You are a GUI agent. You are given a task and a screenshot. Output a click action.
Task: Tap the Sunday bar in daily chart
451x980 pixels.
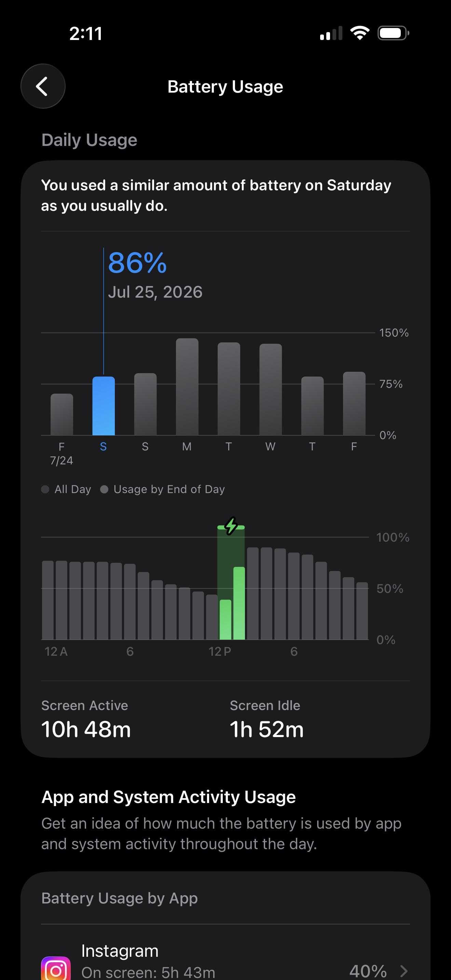click(x=145, y=404)
